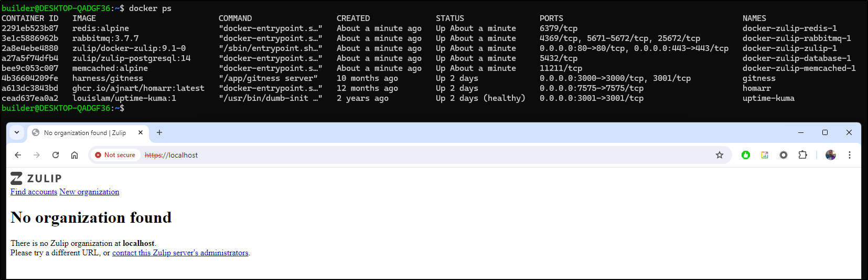The width and height of the screenshot is (868, 280).
Task: Open the Chrome profile avatar
Action: 831,155
